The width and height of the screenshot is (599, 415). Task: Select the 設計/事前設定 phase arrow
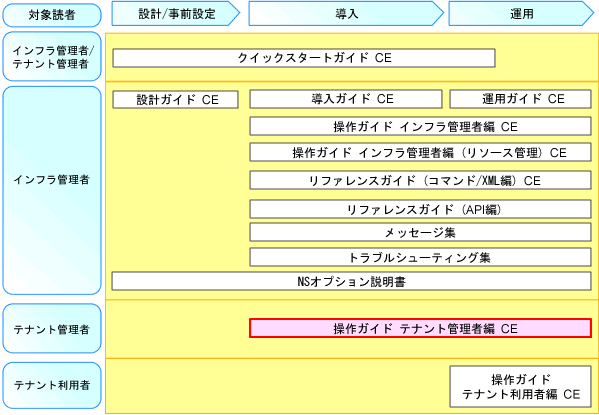[x=176, y=13]
